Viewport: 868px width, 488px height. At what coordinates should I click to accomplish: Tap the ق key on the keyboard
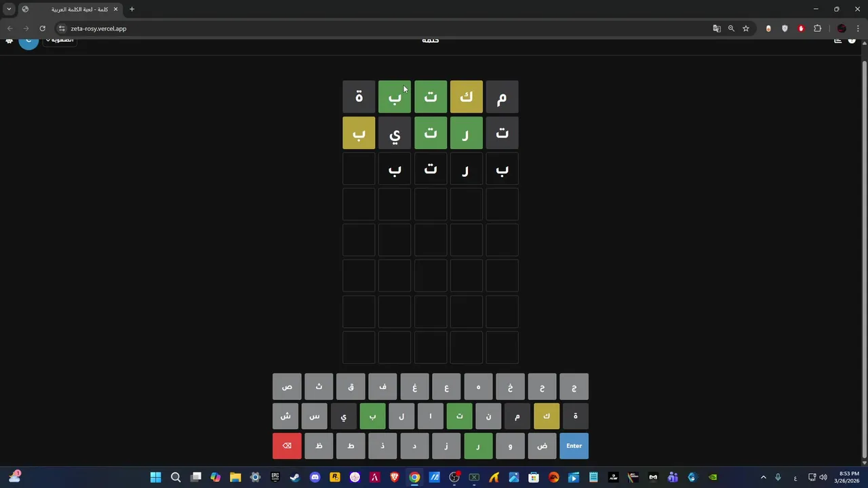[351, 387]
